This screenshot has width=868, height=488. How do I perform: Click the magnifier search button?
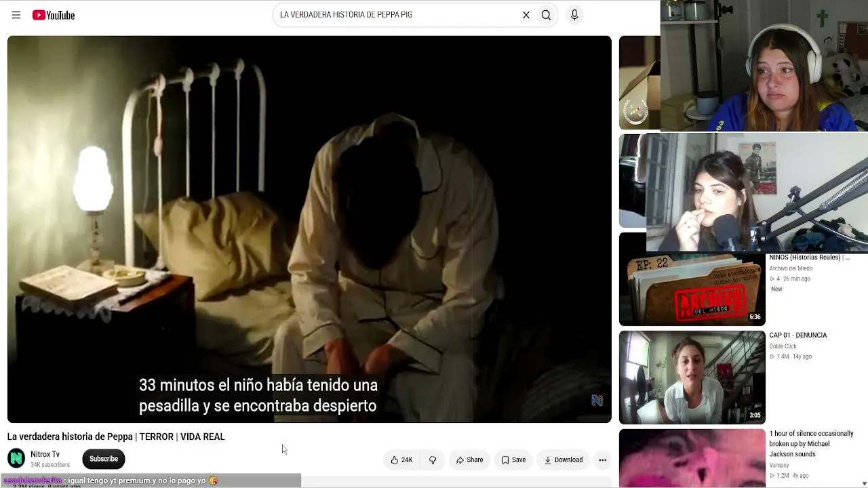pos(546,15)
